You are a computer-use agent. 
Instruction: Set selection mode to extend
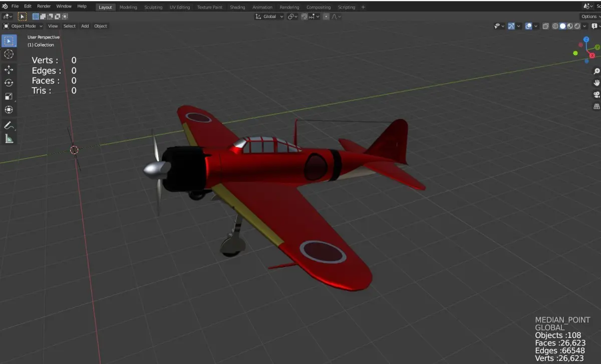pyautogui.click(x=43, y=17)
